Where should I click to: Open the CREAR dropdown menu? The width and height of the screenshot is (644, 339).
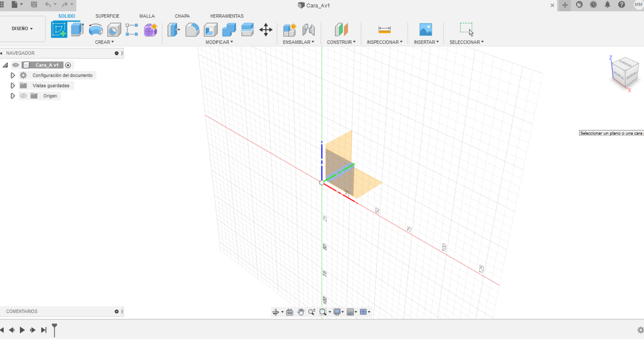[x=104, y=42]
